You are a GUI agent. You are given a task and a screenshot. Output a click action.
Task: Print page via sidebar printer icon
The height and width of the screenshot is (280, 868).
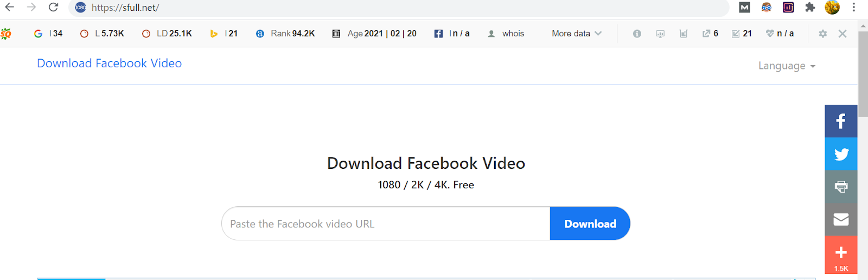point(841,187)
